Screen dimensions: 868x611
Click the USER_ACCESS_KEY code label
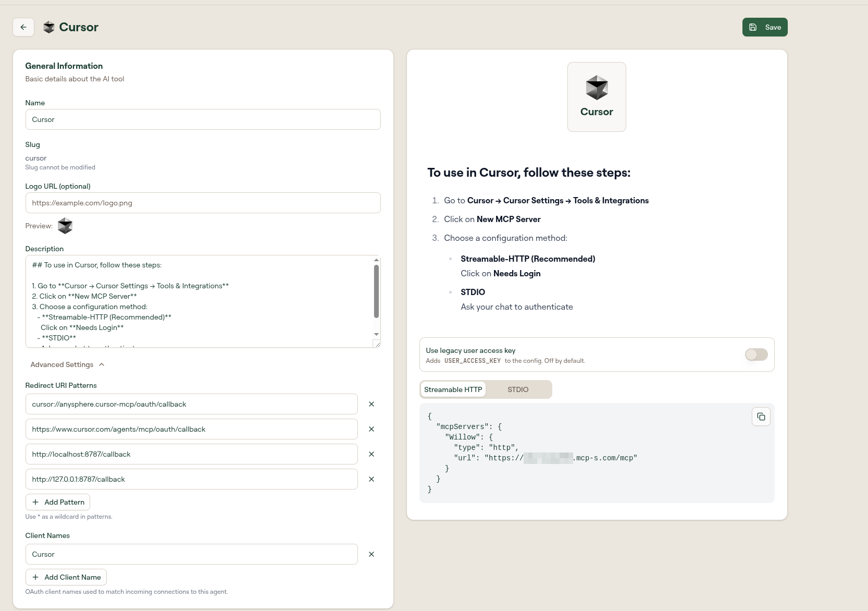point(473,361)
